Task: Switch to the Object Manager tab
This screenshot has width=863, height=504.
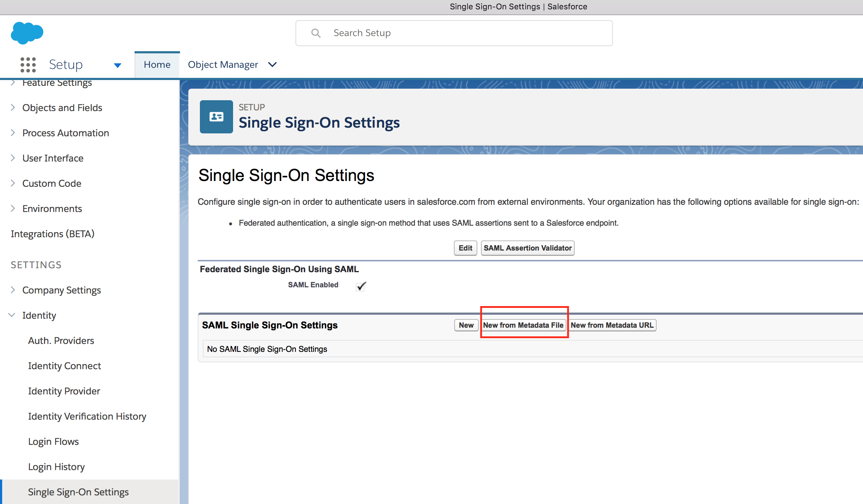Action: [x=223, y=65]
